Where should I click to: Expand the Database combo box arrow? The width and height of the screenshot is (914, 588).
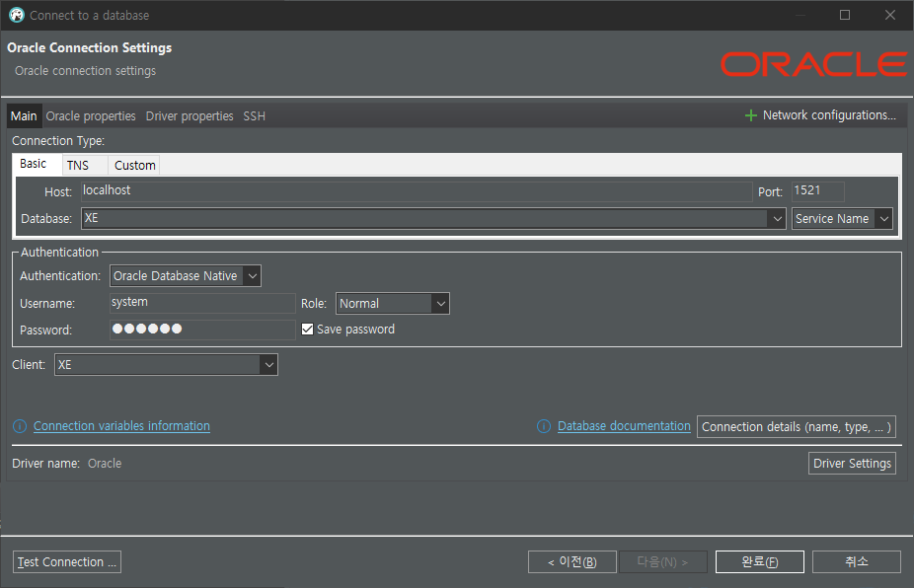coord(777,219)
